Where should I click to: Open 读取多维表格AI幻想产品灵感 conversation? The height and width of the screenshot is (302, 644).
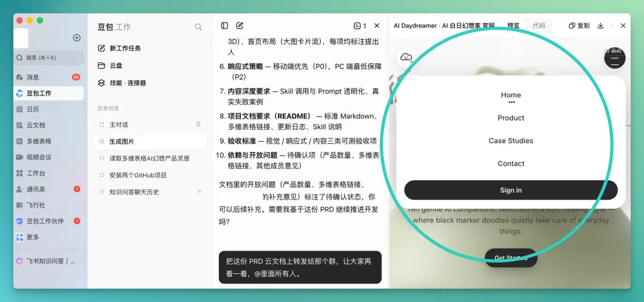pos(149,158)
